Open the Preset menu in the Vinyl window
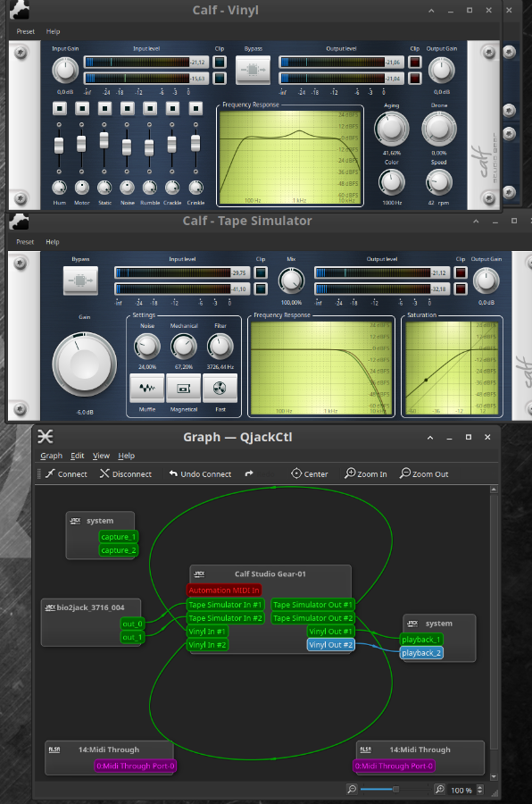Image resolution: width=532 pixels, height=804 pixels. point(26,31)
